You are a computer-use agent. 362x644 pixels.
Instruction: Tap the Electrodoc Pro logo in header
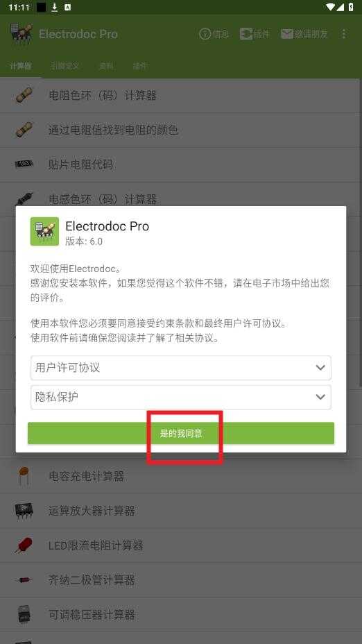pyautogui.click(x=21, y=34)
